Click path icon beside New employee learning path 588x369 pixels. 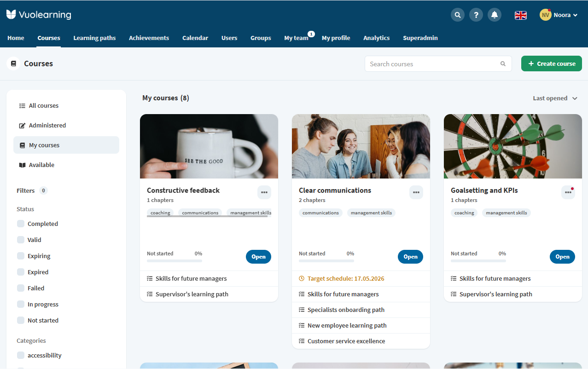pyautogui.click(x=302, y=325)
